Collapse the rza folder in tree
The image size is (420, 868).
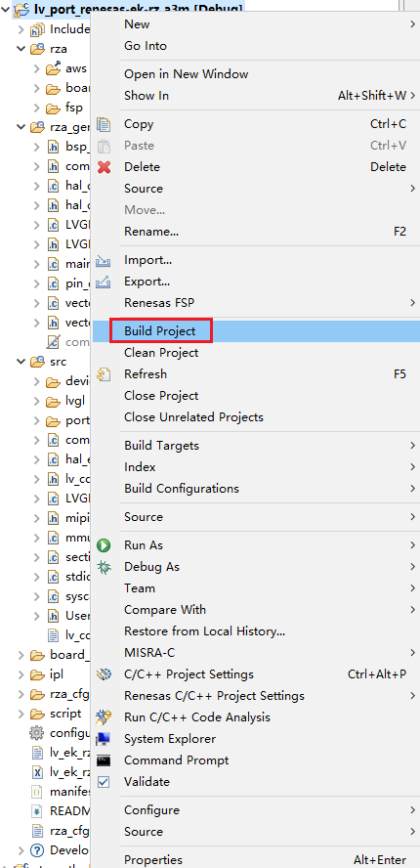pos(21,49)
